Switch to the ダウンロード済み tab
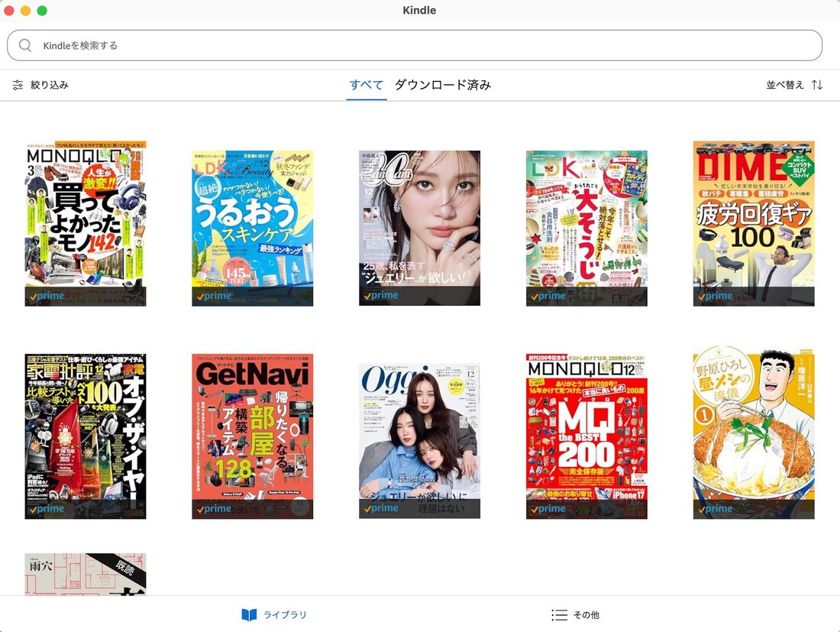Viewport: 840px width, 632px height. pyautogui.click(x=443, y=84)
